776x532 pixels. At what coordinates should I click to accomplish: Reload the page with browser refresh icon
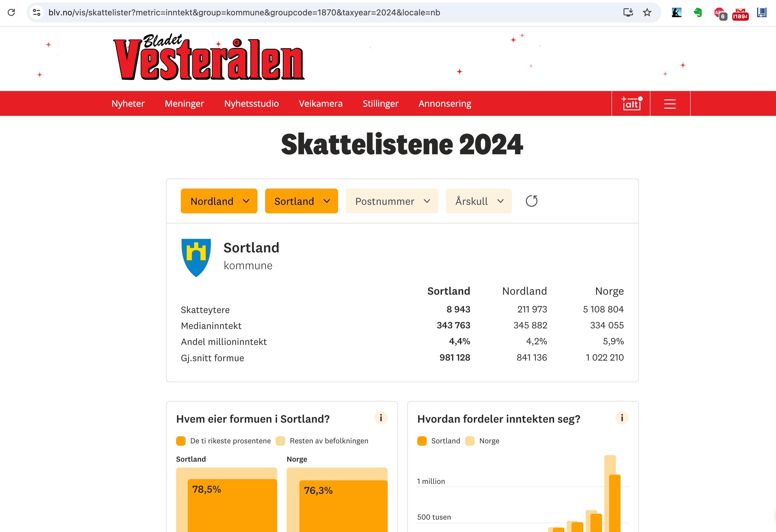click(11, 12)
